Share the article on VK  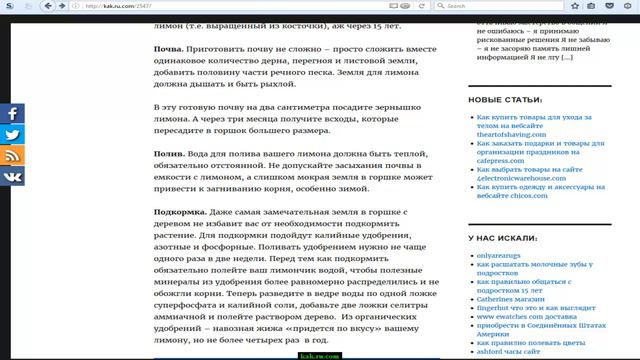click(x=12, y=176)
